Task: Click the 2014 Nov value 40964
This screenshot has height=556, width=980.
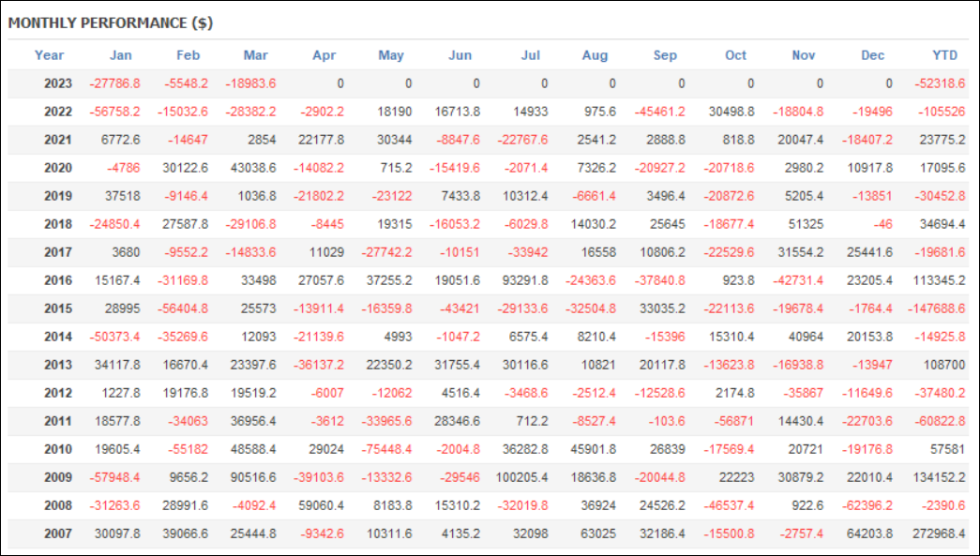Action: [x=806, y=336]
